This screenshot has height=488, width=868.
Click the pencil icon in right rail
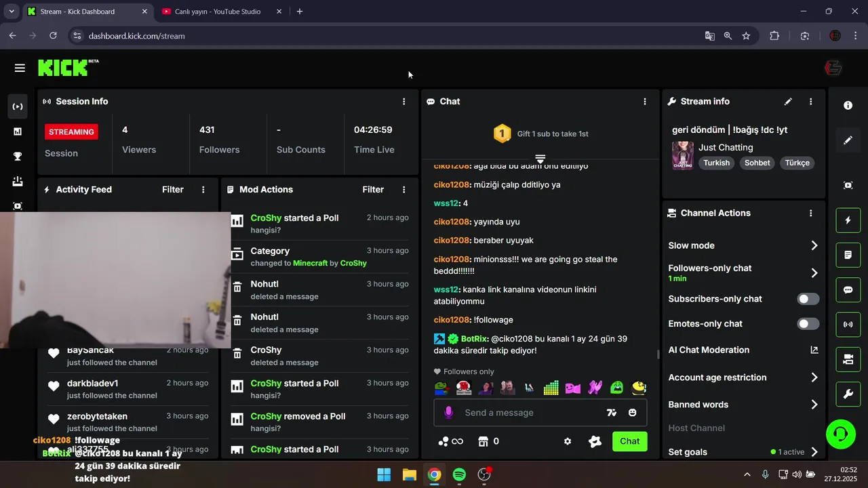tap(848, 140)
